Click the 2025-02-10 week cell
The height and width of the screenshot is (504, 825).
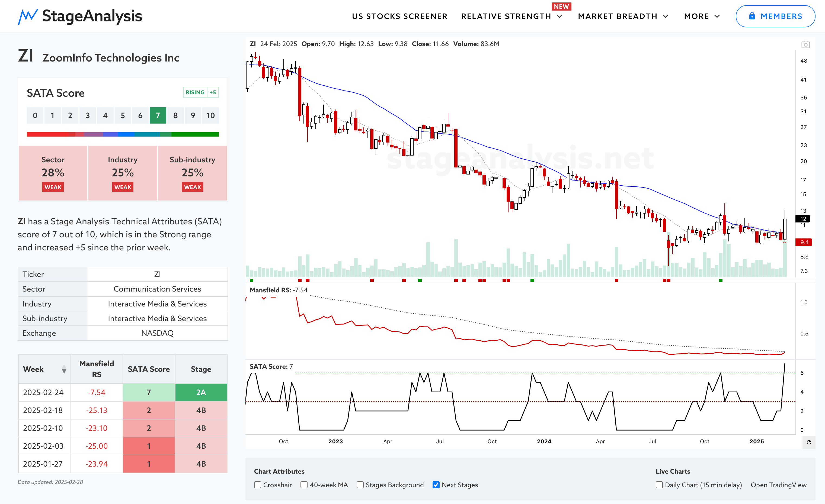click(x=44, y=428)
